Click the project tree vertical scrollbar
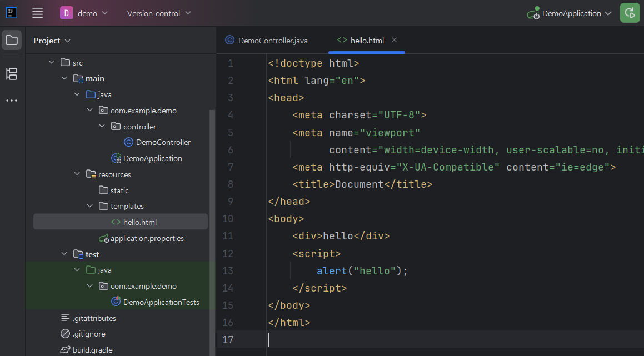This screenshot has width=644, height=356. point(212,232)
